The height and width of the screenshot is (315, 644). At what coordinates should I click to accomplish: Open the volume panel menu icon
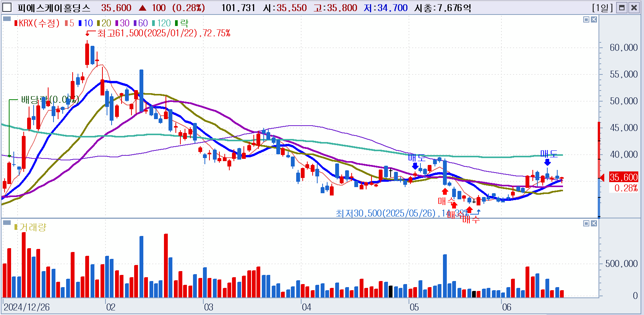(6, 222)
